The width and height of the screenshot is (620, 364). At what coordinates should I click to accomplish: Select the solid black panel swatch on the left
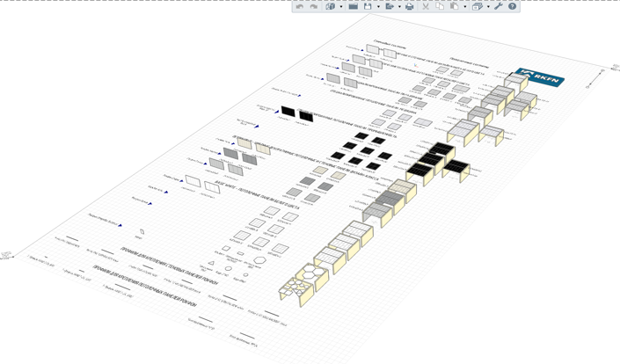(288, 112)
